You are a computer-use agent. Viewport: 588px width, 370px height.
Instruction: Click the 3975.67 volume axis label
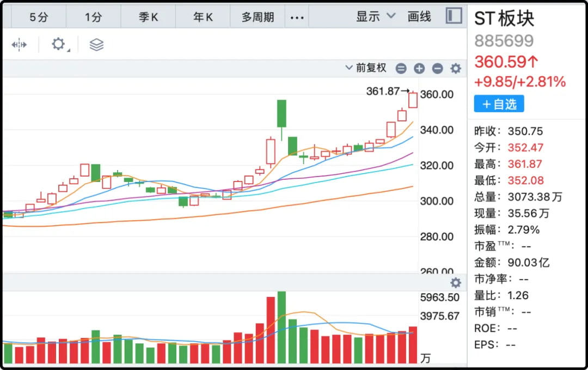tap(439, 316)
